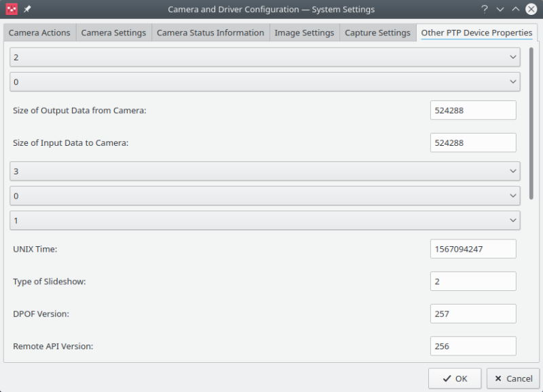Close the System Settings window
Screen dimensions: 543x392
pyautogui.click(x=531, y=9)
